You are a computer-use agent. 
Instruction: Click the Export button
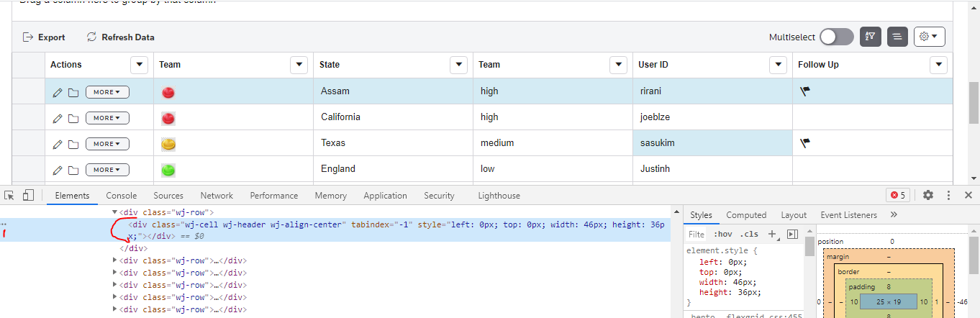pos(44,37)
